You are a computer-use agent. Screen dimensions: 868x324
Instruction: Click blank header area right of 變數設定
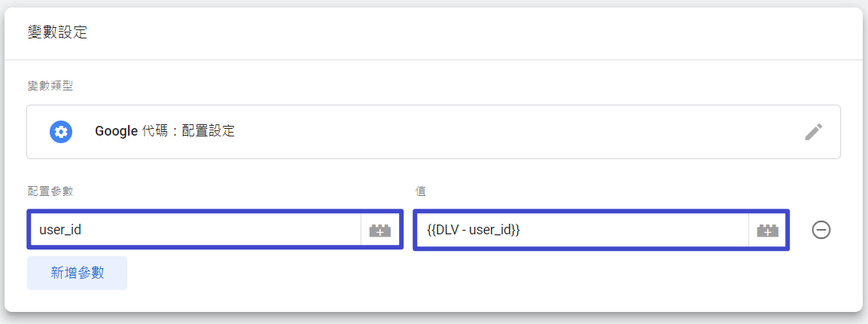(x=471, y=32)
